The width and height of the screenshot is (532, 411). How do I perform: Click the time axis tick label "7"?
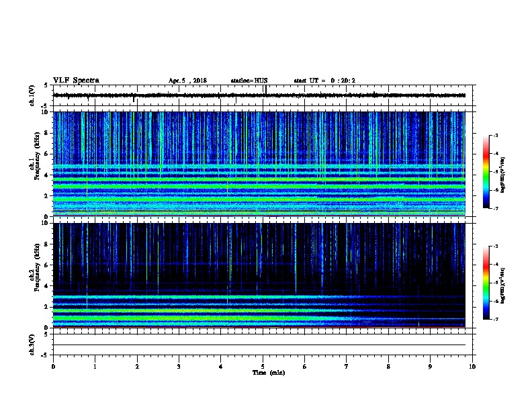[x=347, y=367]
